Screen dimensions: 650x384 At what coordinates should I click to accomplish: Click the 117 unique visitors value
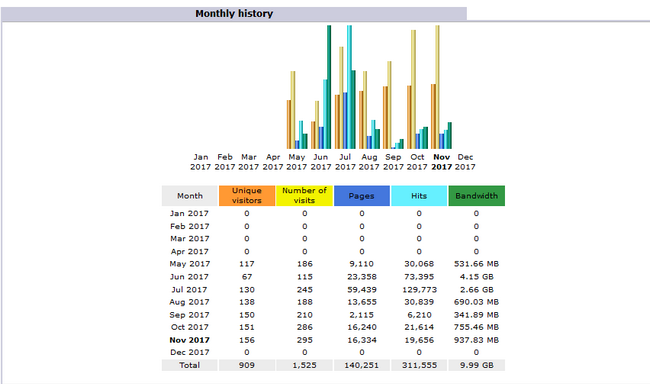[x=247, y=264]
